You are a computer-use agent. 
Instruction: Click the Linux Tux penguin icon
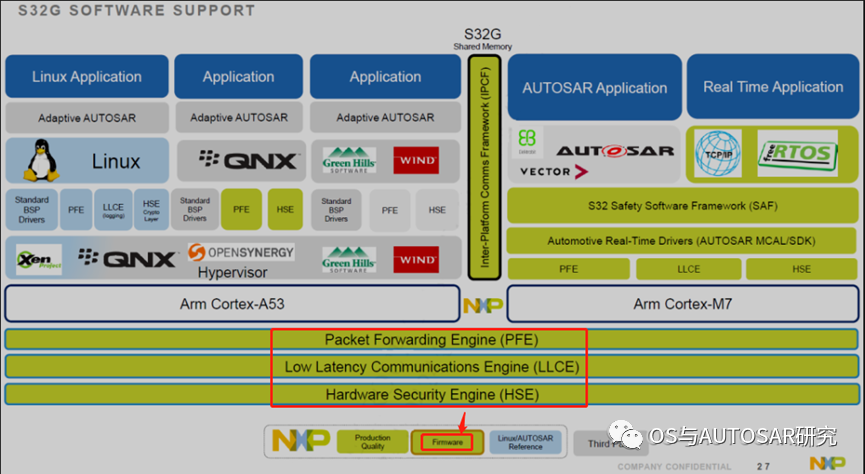click(x=41, y=161)
